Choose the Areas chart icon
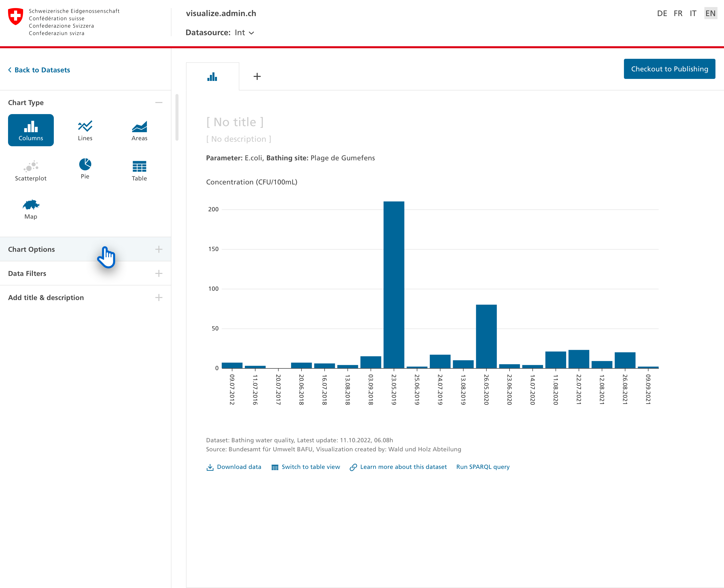Screen dimensions: 724x588 click(139, 130)
